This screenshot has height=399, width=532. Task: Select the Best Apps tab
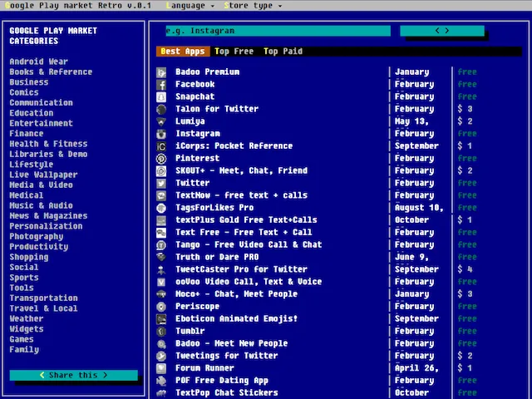point(182,52)
